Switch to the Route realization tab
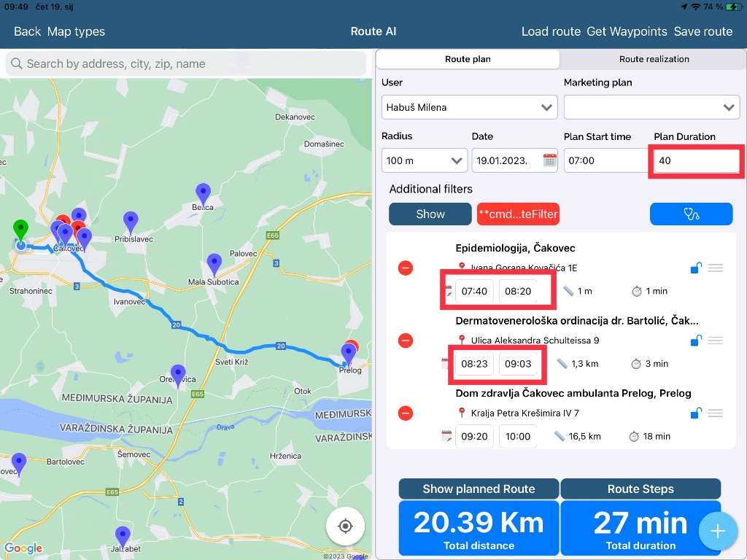The image size is (747, 560). click(654, 59)
